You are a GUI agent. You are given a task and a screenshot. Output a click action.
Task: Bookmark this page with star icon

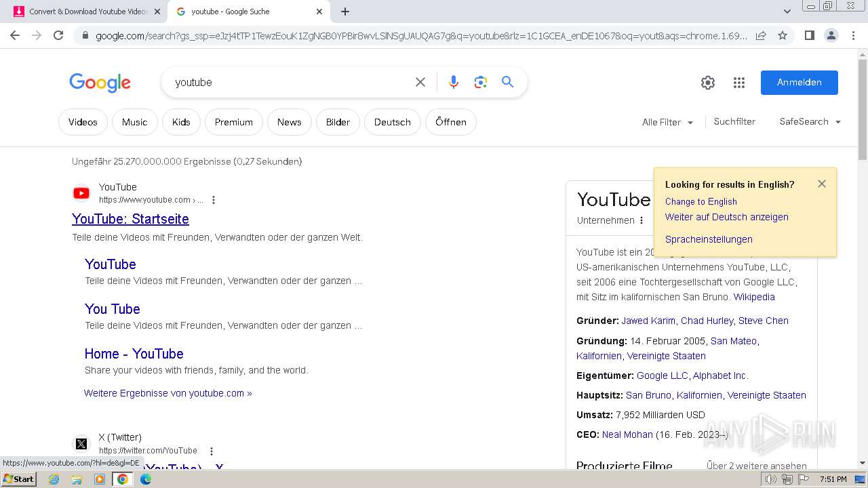pyautogui.click(x=783, y=35)
